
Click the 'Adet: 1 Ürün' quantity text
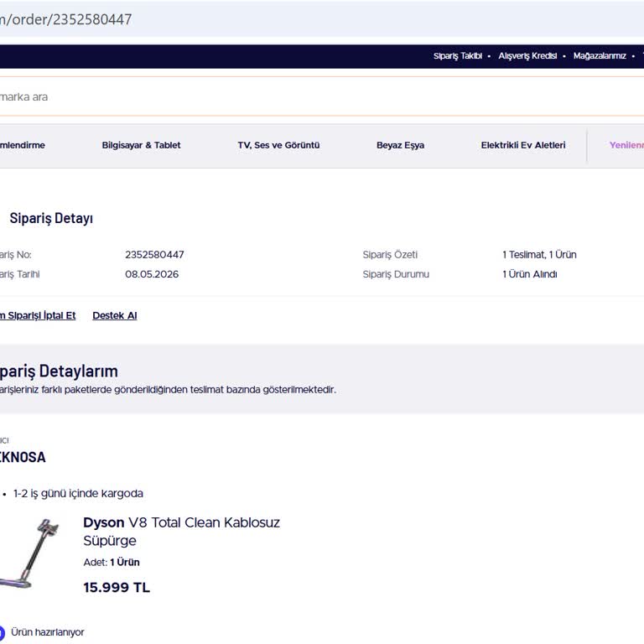click(x=112, y=563)
